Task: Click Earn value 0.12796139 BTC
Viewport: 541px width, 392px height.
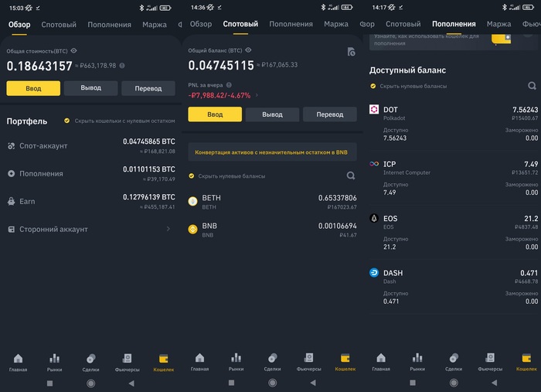Action: tap(148, 197)
